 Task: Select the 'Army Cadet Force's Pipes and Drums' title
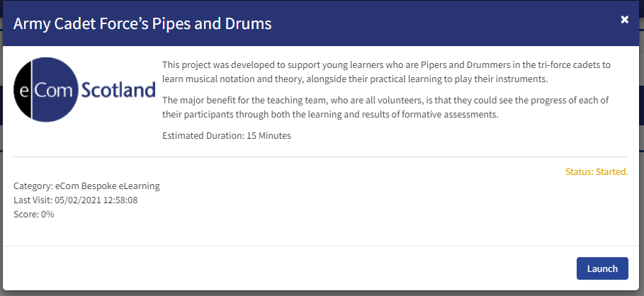click(x=142, y=23)
